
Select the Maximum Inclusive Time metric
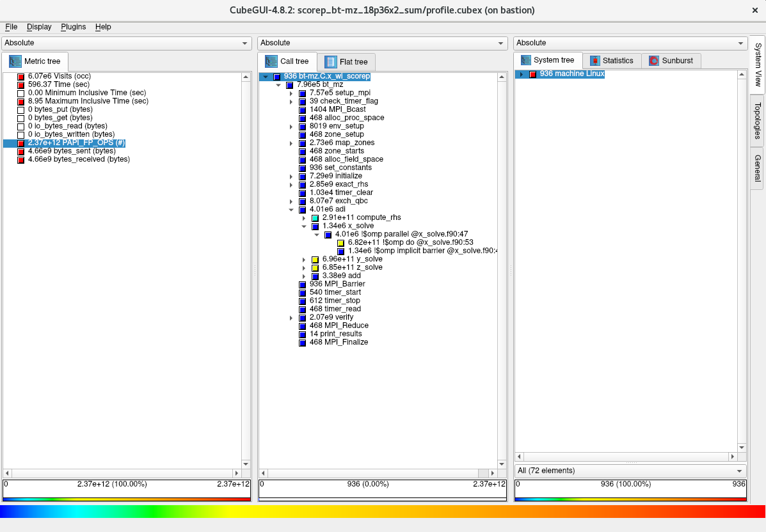pyautogui.click(x=88, y=101)
